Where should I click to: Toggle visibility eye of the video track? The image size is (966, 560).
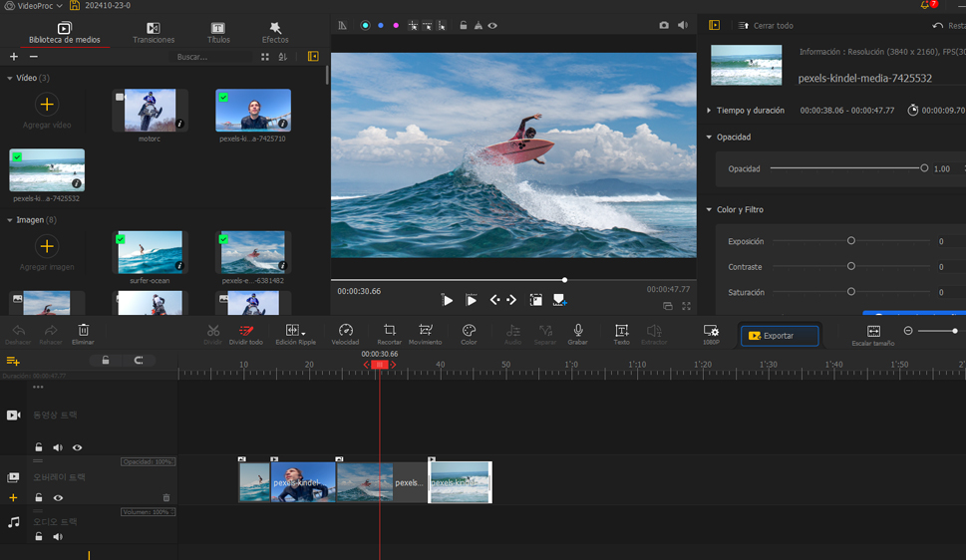77,447
